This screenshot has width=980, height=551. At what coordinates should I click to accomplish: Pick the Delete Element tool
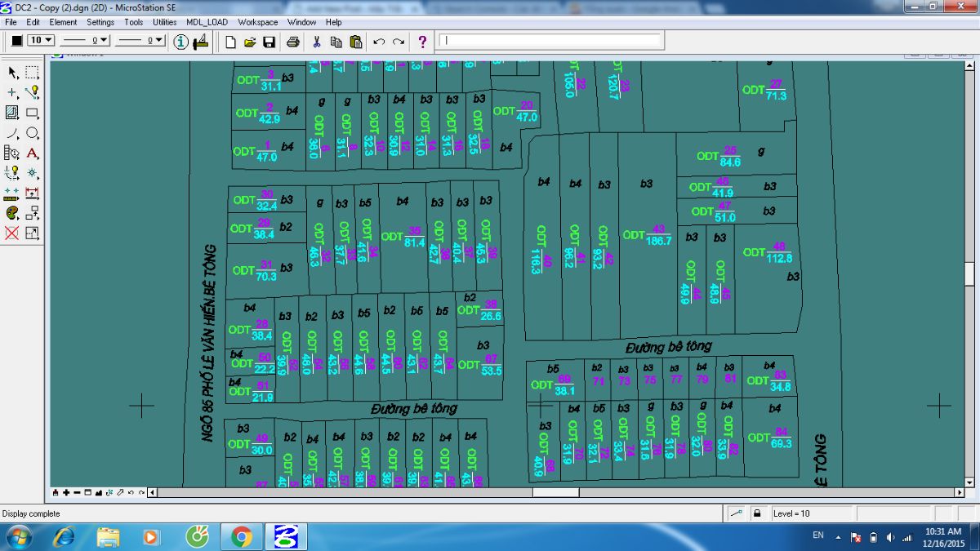(12, 233)
